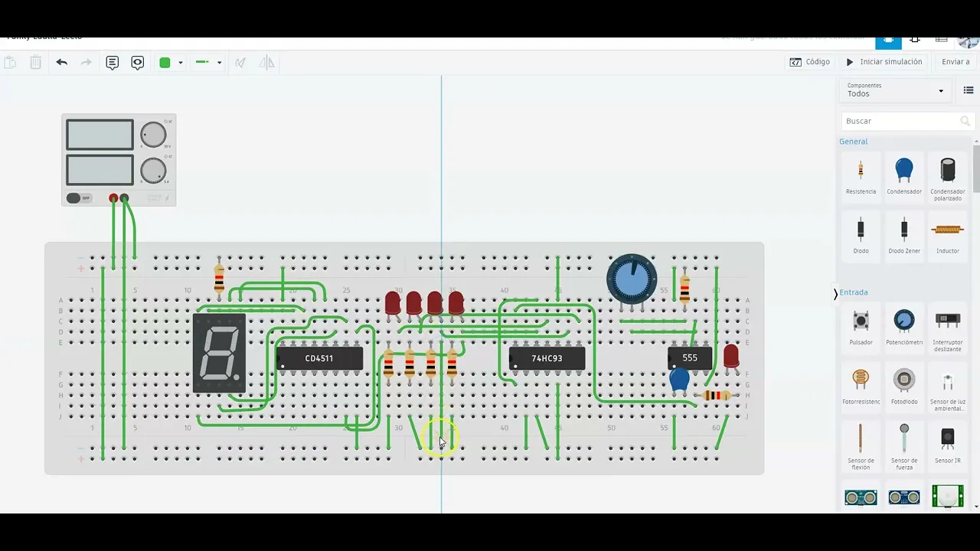Select the Condensador component
This screenshot has height=551, width=980.
(x=904, y=176)
